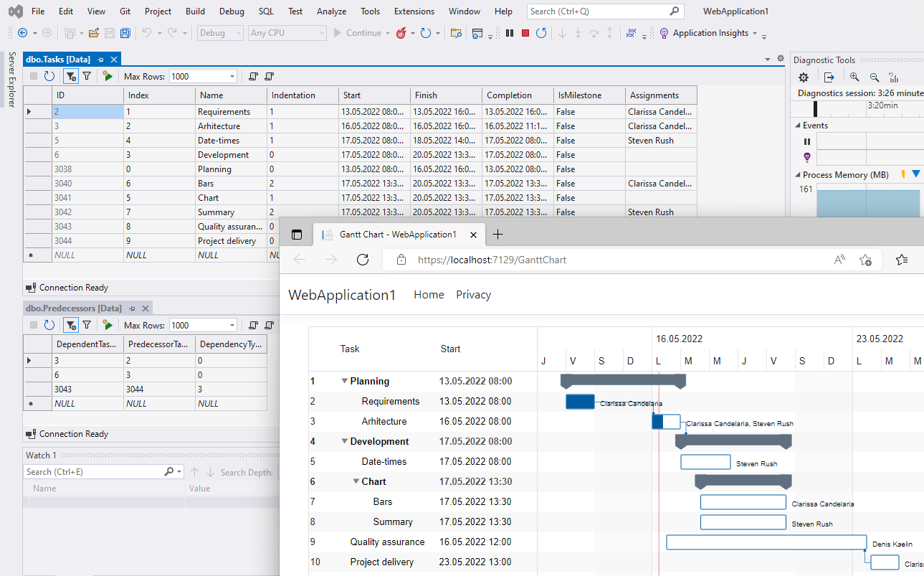Click the Privacy link in the web page
This screenshot has height=576, width=924.
[x=473, y=294]
